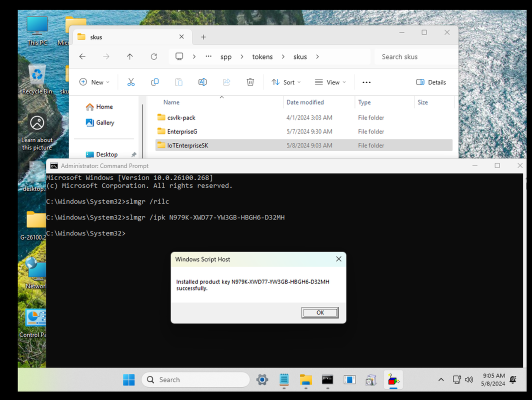Switch to File Explorer in taskbar
This screenshot has height=400, width=532.
click(305, 379)
